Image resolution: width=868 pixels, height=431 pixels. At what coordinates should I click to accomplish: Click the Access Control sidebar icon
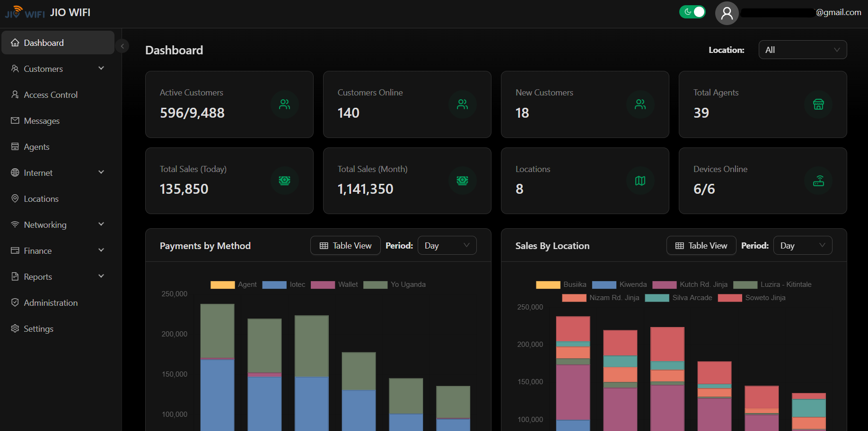click(x=15, y=95)
